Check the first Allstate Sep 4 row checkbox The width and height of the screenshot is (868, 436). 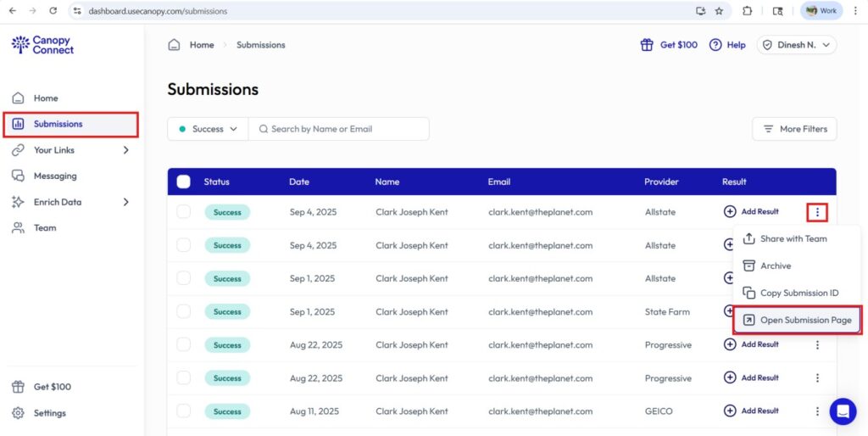183,211
